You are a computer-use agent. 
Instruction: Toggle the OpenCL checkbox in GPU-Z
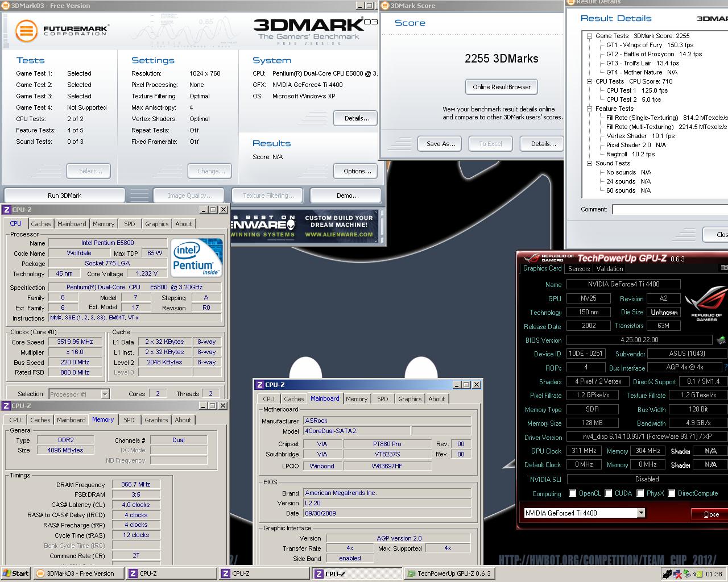point(573,493)
